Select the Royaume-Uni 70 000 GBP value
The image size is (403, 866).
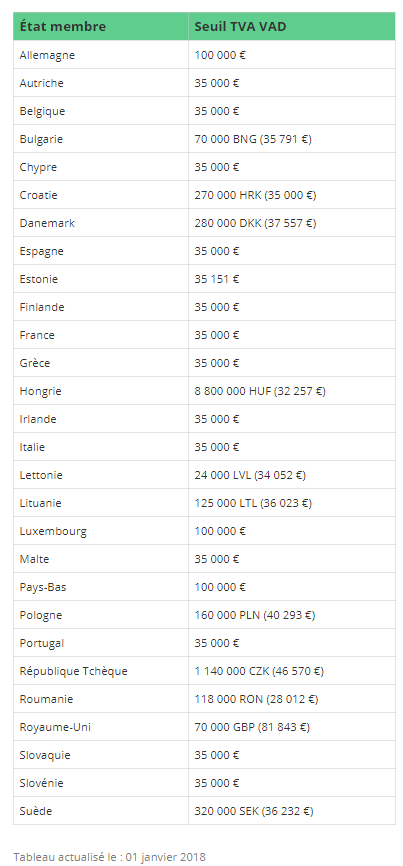pos(252,727)
